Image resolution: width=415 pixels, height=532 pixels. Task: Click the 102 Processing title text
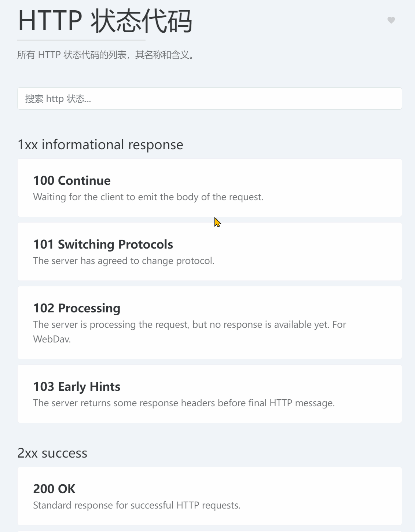point(77,308)
